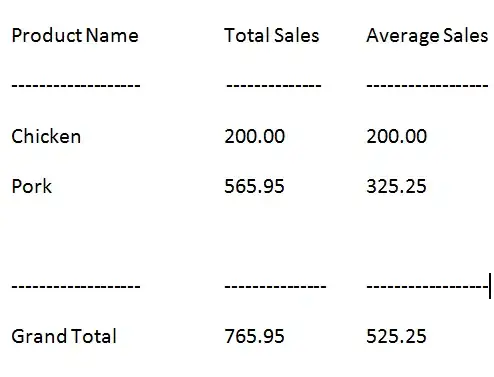This screenshot has height=377, width=494.
Task: Click blank area between Pork and totals
Action: (247, 237)
